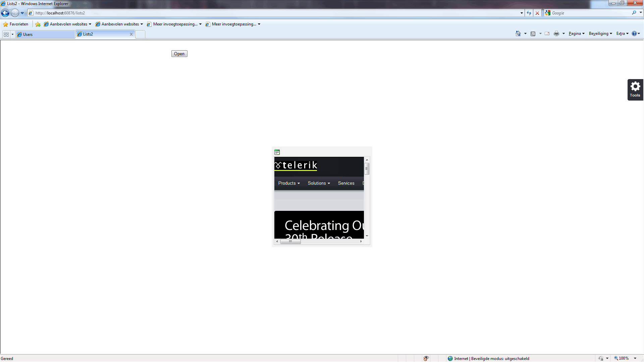Screen dimensions: 644x362
Task: Click the popup window title icon
Action: pos(277,152)
